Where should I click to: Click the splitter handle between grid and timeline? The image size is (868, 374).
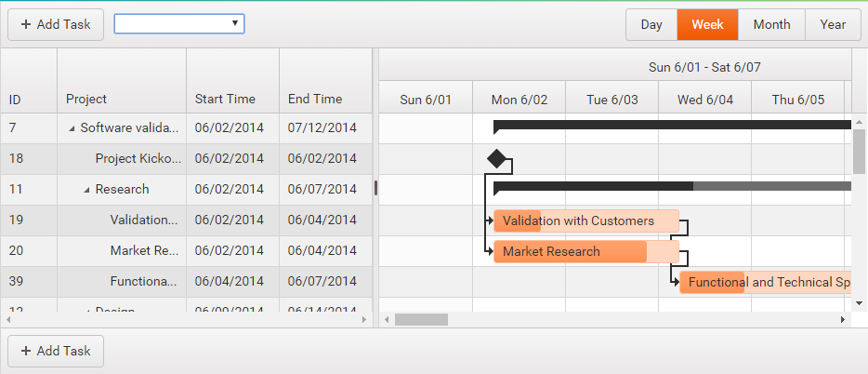click(x=375, y=188)
